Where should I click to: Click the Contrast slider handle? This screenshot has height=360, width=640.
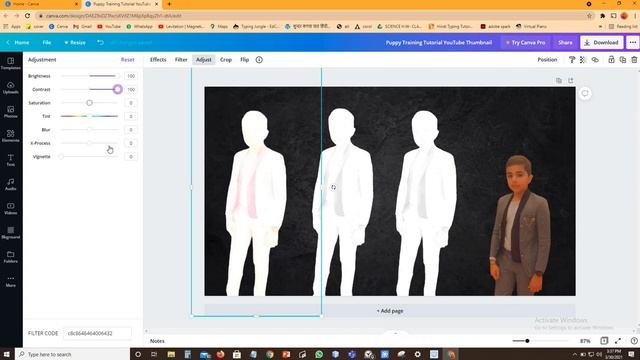[118, 89]
